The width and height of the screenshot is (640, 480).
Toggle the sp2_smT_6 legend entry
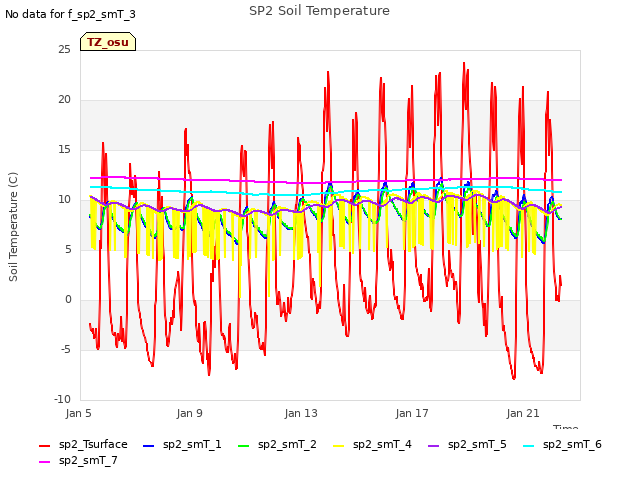coord(562,444)
